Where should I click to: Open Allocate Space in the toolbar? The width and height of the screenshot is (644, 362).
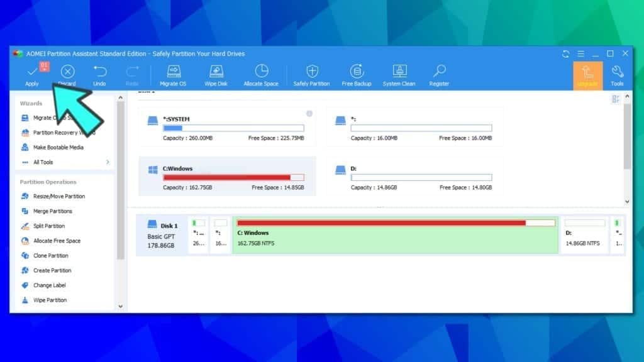[261, 75]
